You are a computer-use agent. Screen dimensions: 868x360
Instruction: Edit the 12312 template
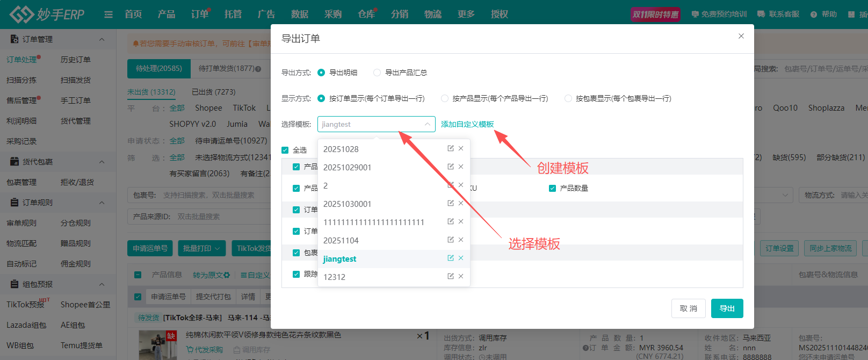(x=451, y=276)
